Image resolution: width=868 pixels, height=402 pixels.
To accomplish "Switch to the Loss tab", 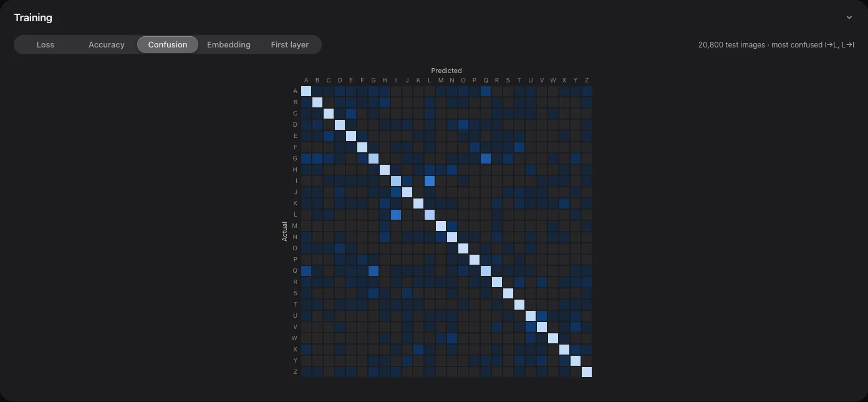I will 46,45.
